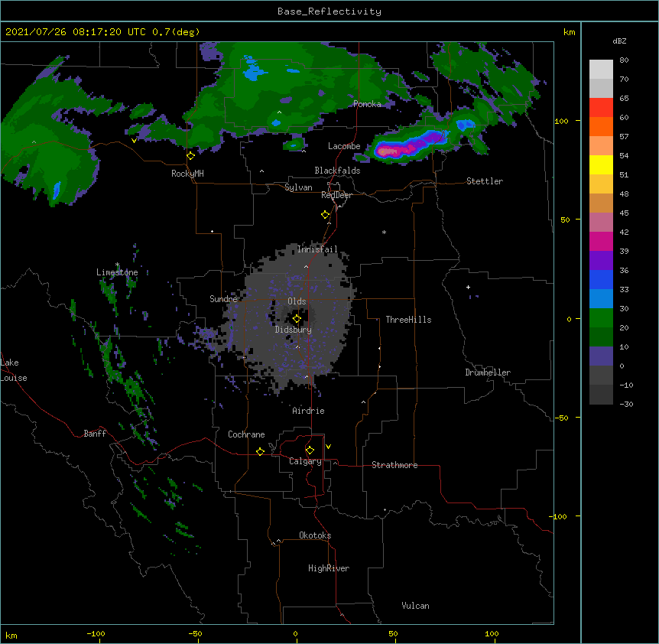Select the dBZ legend heading
The width and height of the screenshot is (659, 644).
tap(619, 41)
